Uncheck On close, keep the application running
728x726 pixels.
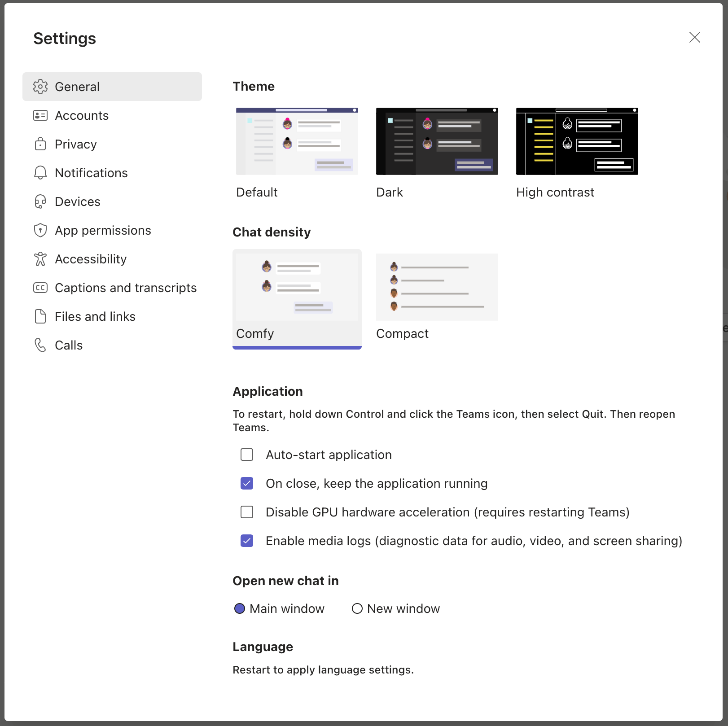coord(247,483)
